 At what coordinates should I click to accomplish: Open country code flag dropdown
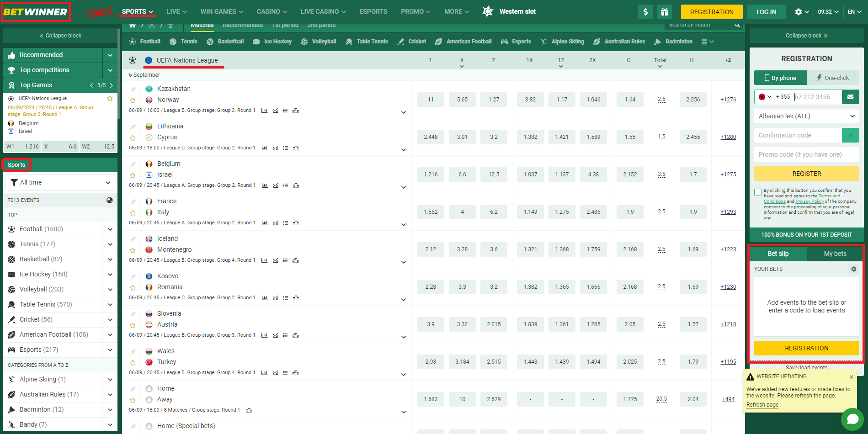pos(765,97)
